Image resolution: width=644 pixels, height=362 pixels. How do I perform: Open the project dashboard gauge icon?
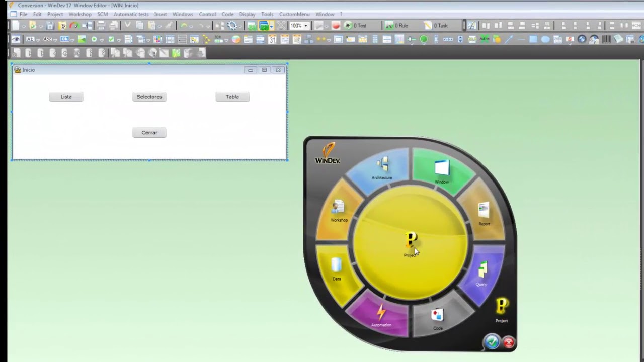[x=74, y=25]
